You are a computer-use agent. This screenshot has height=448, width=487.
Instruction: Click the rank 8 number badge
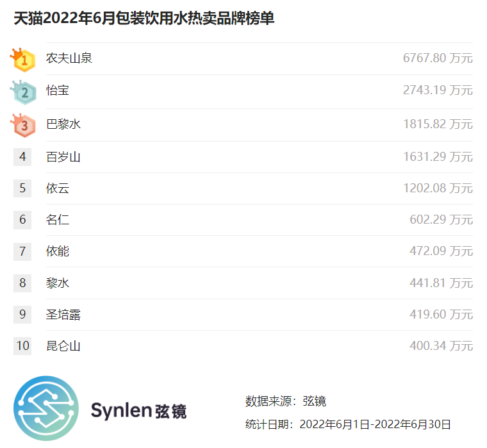pos(22,283)
